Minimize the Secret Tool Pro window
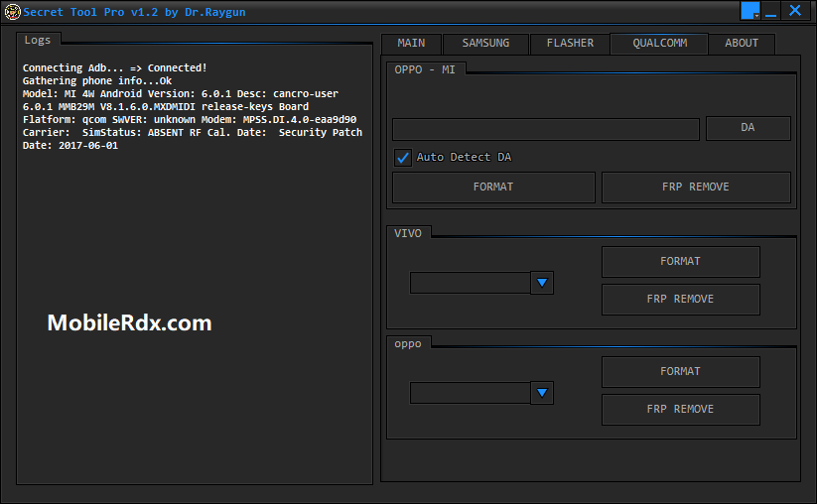The width and height of the screenshot is (817, 504). point(771,11)
